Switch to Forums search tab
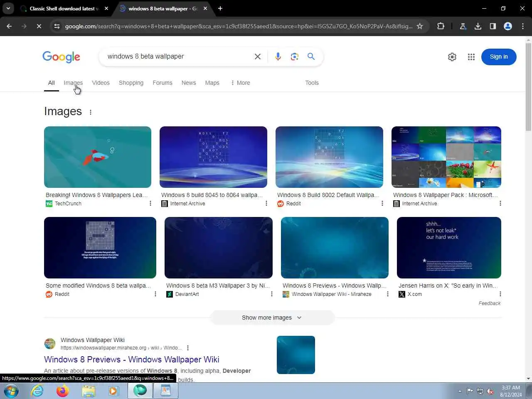 [x=163, y=83]
